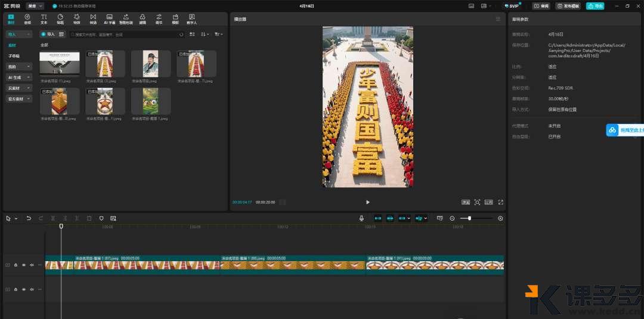The image size is (644, 319).
Task: Click the microphone record voiceover icon
Action: point(361,218)
